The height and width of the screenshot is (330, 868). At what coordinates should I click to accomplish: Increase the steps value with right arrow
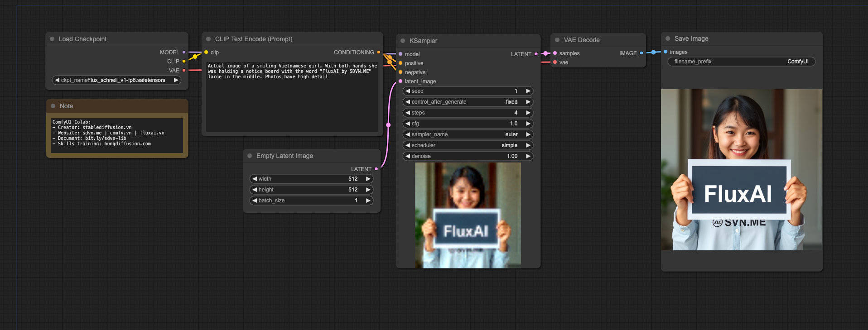(x=528, y=113)
